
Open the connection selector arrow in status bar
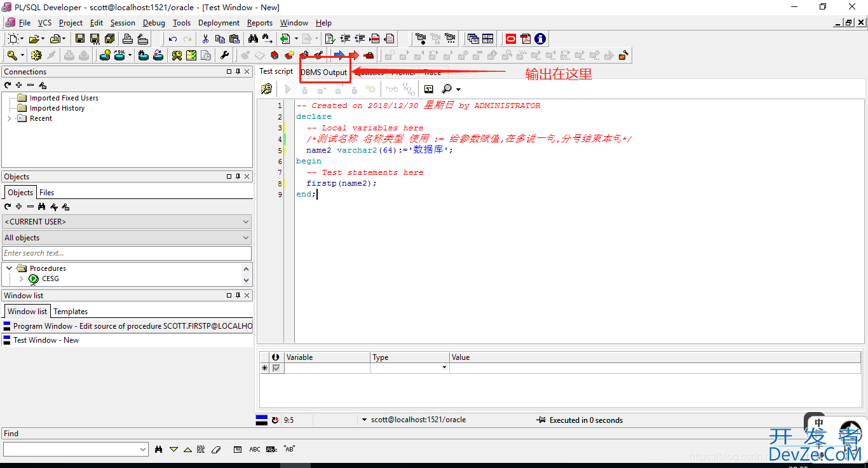364,420
